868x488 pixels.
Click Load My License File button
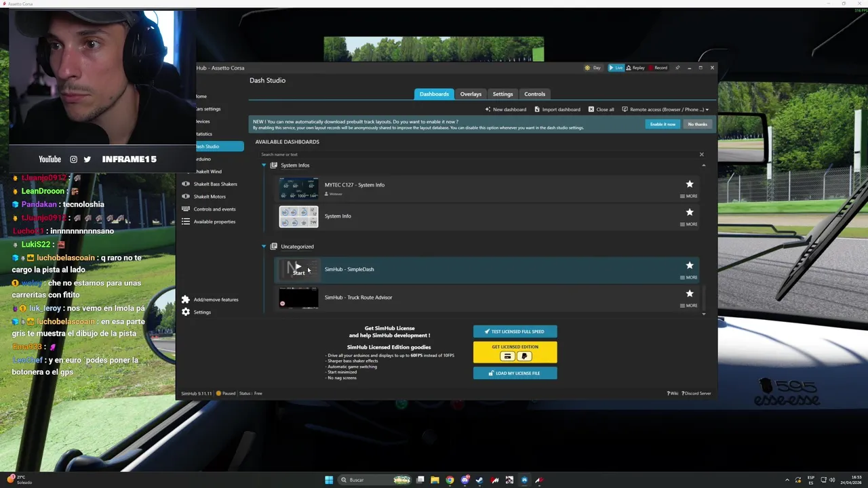[515, 373]
